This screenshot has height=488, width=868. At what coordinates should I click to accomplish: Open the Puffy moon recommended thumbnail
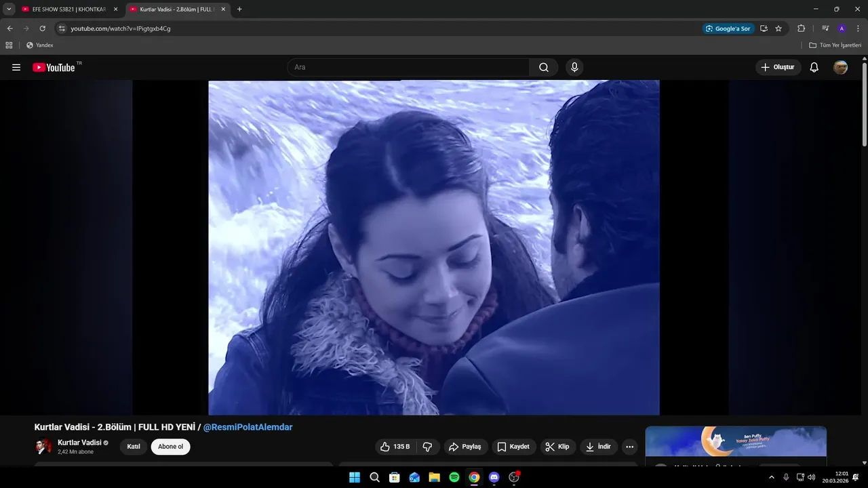click(736, 442)
